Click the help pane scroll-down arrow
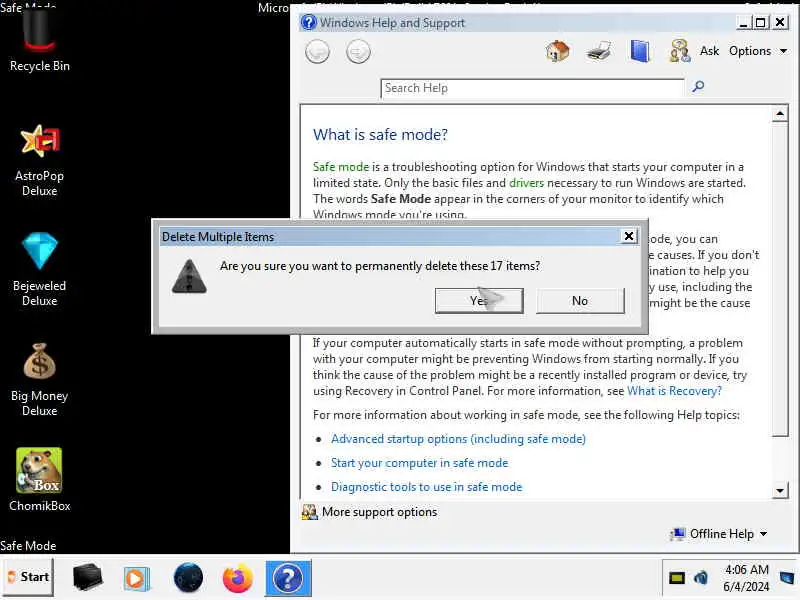Viewport: 800px width, 600px height. pyautogui.click(x=780, y=491)
